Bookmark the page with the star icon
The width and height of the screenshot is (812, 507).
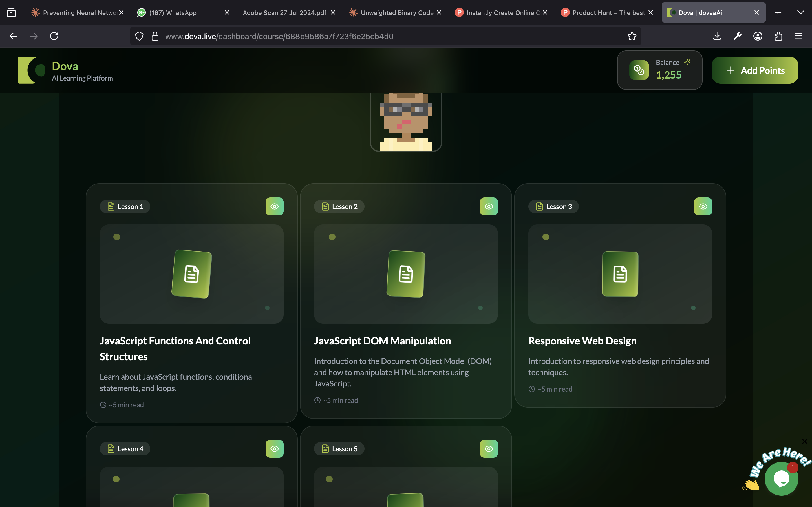pyautogui.click(x=632, y=36)
